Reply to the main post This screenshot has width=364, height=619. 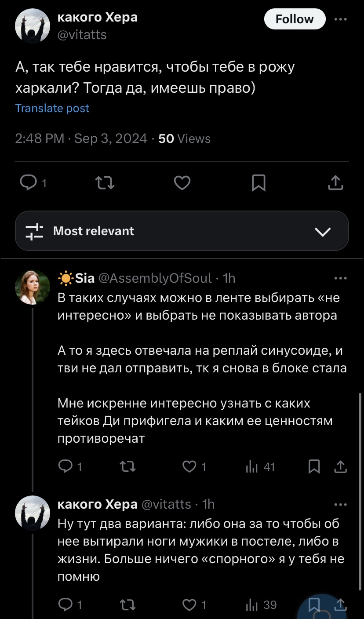29,182
